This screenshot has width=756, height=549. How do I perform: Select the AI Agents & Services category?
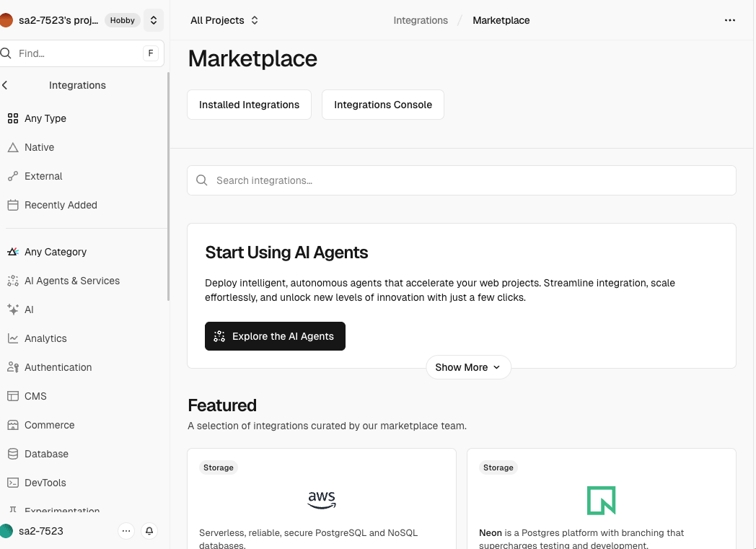[72, 281]
